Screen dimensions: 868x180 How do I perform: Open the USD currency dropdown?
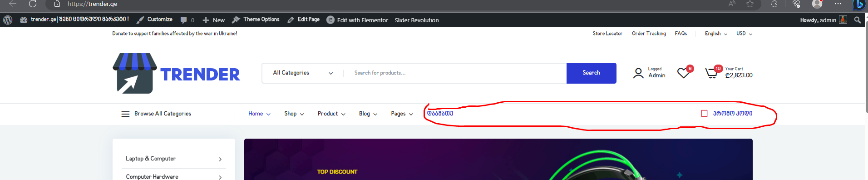pyautogui.click(x=744, y=34)
